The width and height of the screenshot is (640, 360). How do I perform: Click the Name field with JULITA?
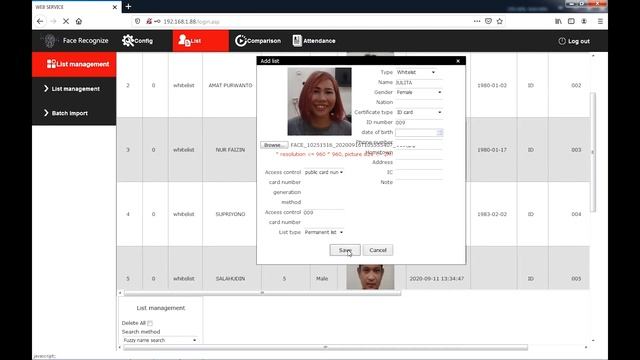[418, 82]
